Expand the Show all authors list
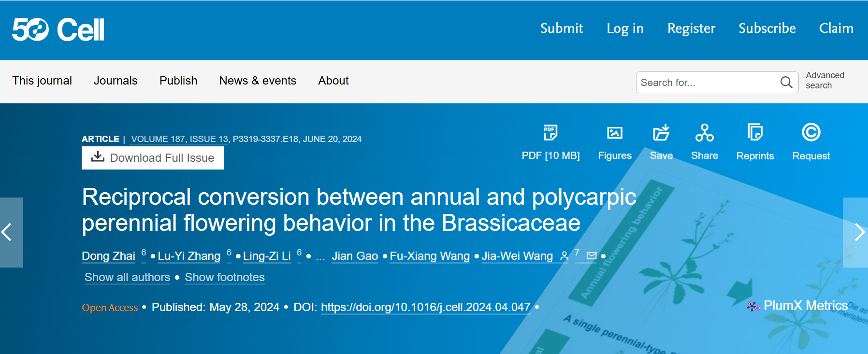 pyautogui.click(x=127, y=277)
